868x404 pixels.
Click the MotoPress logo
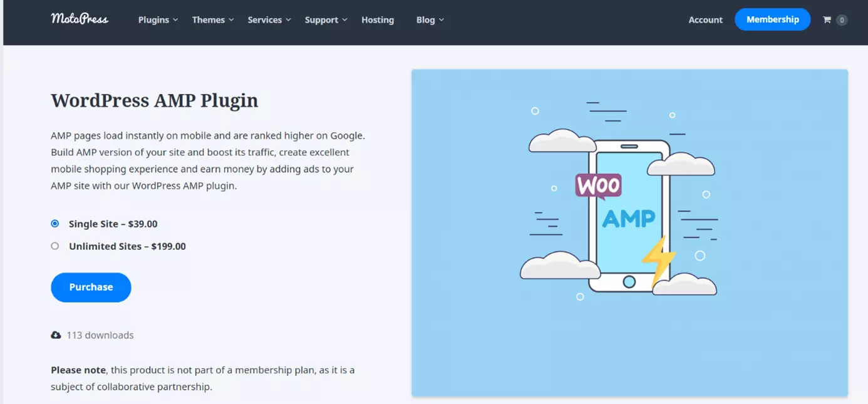click(x=80, y=19)
